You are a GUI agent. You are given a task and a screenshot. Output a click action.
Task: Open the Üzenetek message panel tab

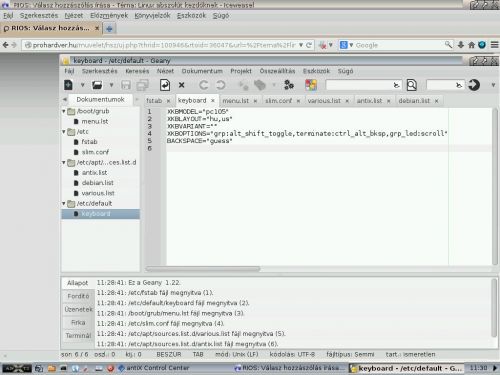[x=78, y=309]
